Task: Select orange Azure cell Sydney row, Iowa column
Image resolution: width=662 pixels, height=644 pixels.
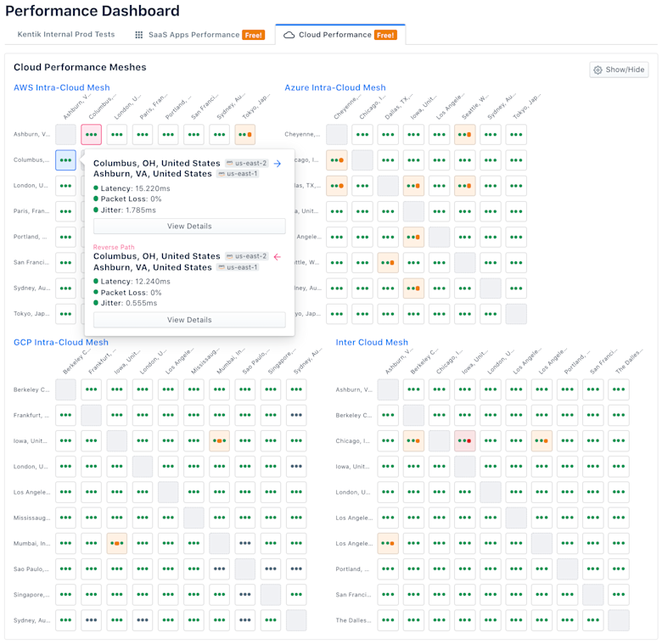Action: pyautogui.click(x=413, y=288)
